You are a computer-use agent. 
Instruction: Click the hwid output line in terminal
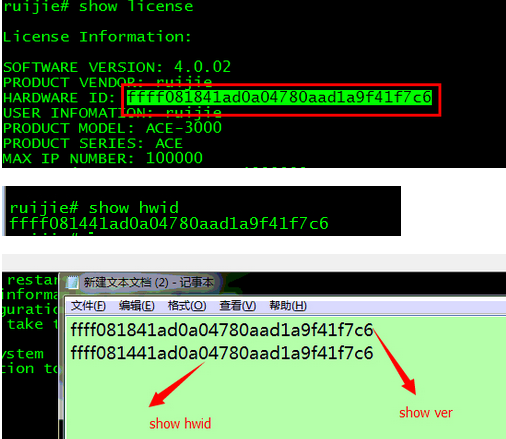click(169, 223)
